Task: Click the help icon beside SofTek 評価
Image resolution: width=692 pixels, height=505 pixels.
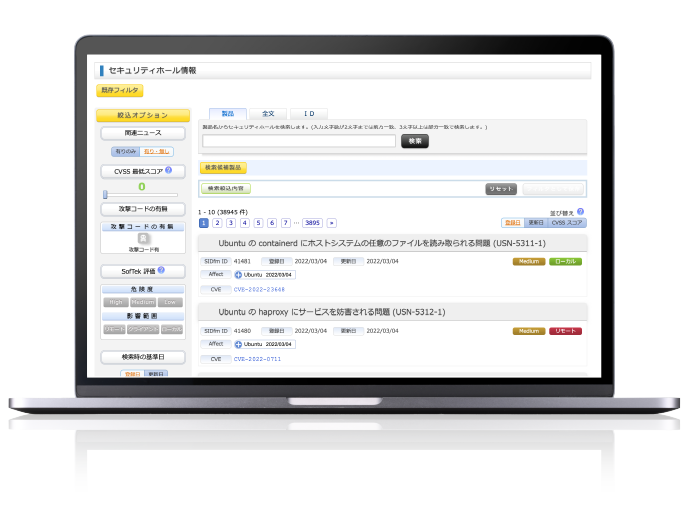Action: 161,270
